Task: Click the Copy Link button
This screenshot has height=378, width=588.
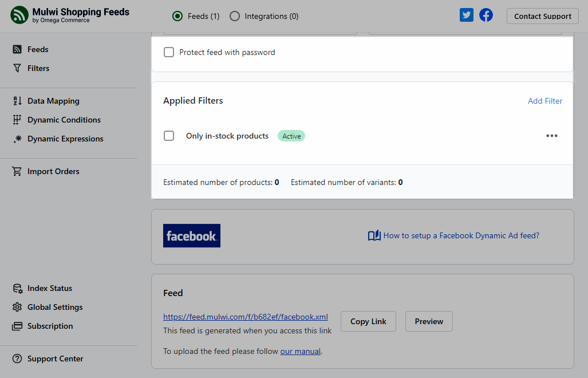Action: click(369, 322)
